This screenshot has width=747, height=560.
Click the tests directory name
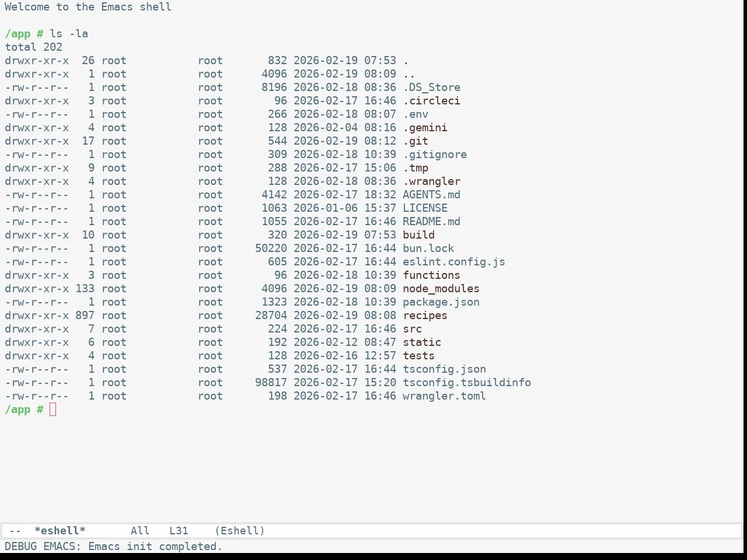419,356
